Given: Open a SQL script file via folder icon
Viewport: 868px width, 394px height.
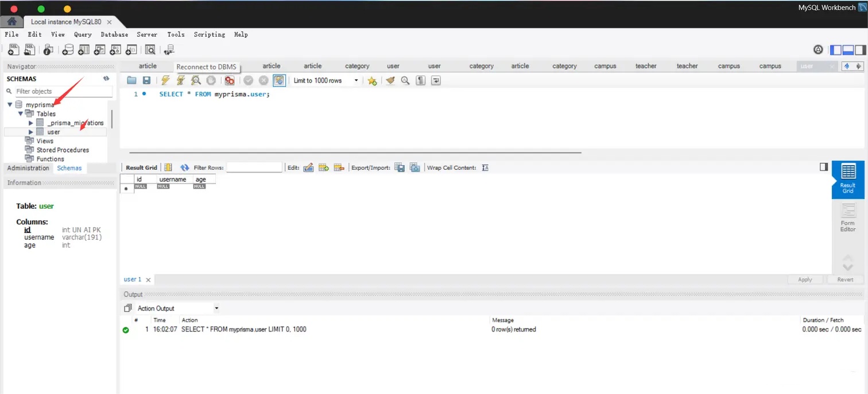Looking at the screenshot, I should click(131, 81).
